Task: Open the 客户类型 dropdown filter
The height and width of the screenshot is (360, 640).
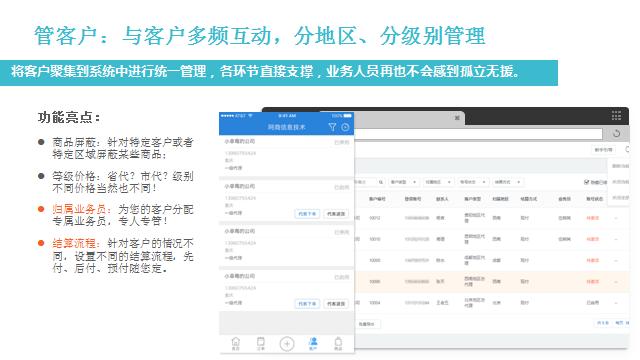Action: (403, 182)
